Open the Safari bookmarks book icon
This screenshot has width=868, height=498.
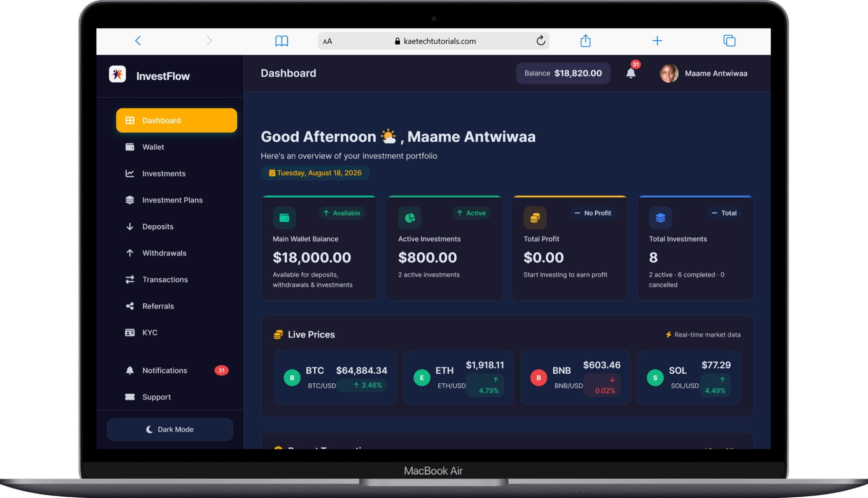[282, 41]
